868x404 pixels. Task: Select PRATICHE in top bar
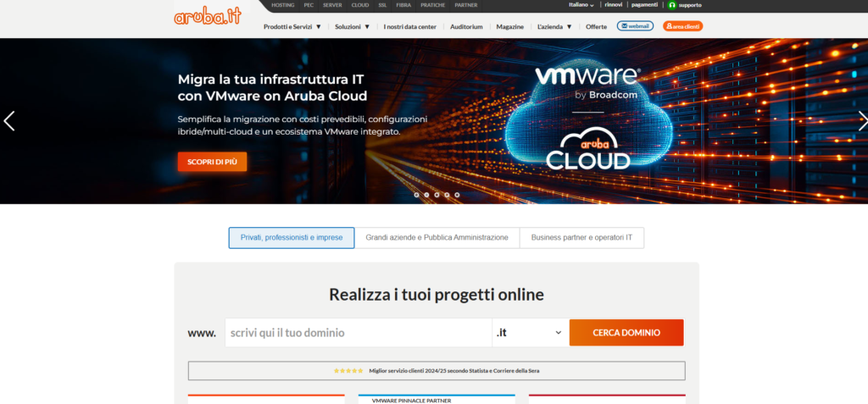[432, 5]
